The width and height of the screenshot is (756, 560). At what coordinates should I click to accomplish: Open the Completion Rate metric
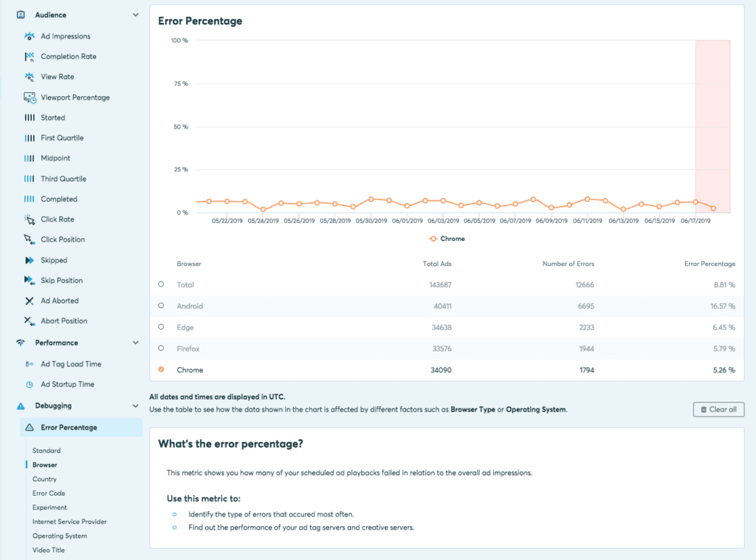click(x=69, y=56)
